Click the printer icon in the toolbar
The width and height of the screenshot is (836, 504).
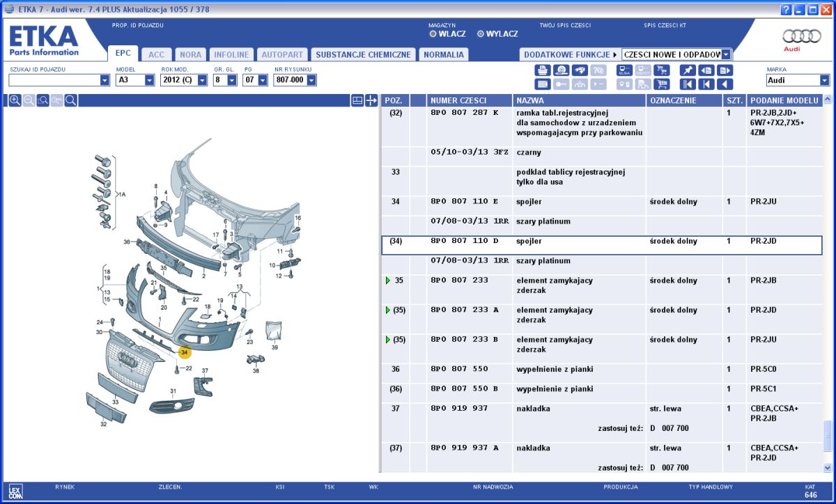tap(543, 70)
